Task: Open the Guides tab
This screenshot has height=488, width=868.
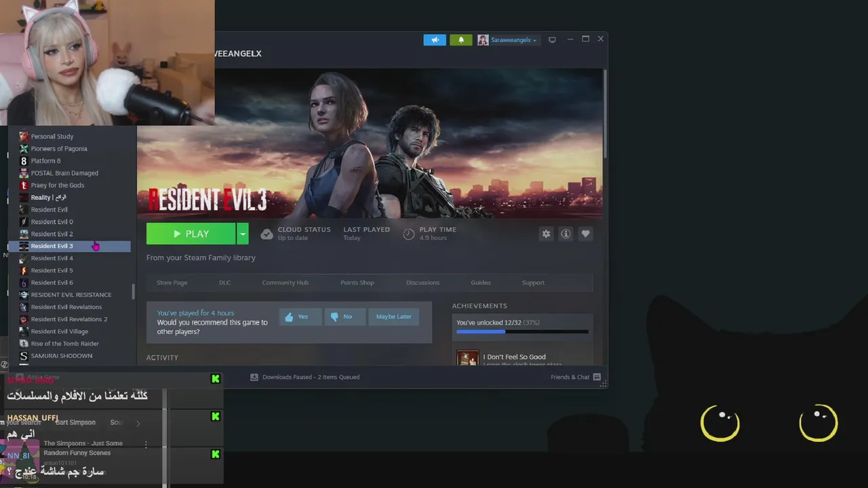Action: tap(481, 283)
